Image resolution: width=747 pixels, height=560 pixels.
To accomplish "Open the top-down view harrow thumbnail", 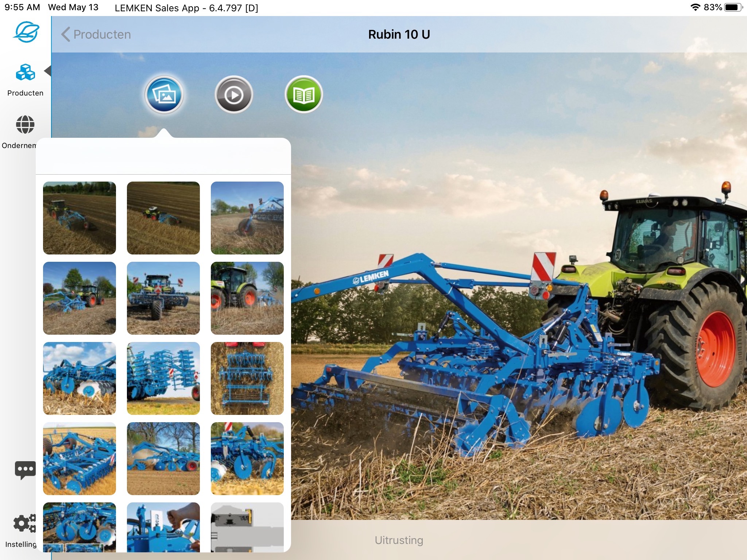I will 247,378.
